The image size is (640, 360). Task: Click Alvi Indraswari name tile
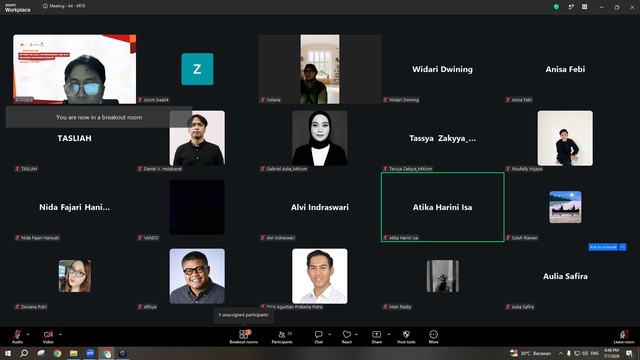coord(320,207)
